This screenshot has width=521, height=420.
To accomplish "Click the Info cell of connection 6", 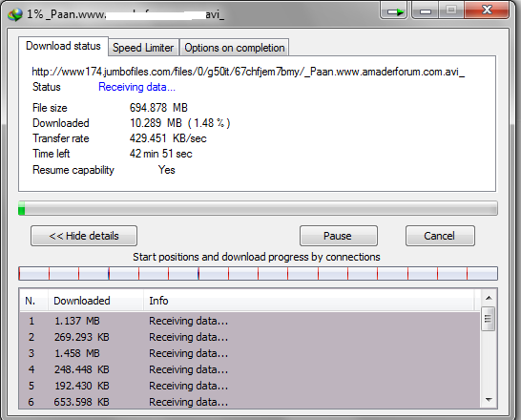I will click(188, 402).
